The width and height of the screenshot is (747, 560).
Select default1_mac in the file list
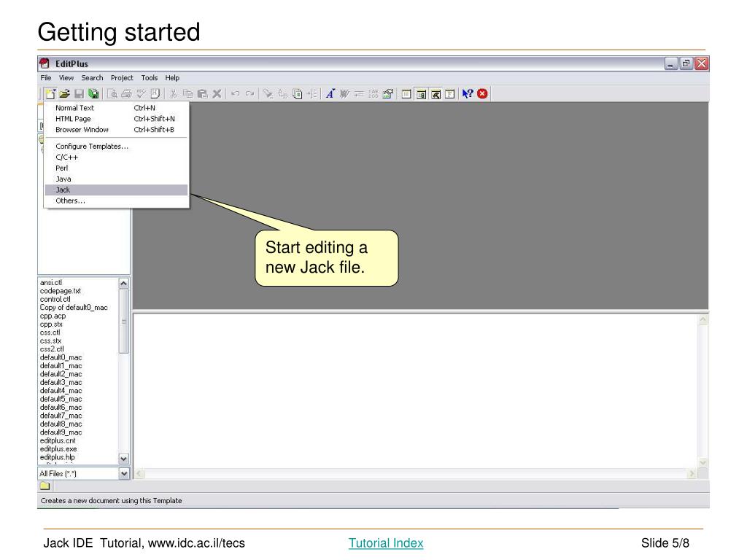click(61, 366)
